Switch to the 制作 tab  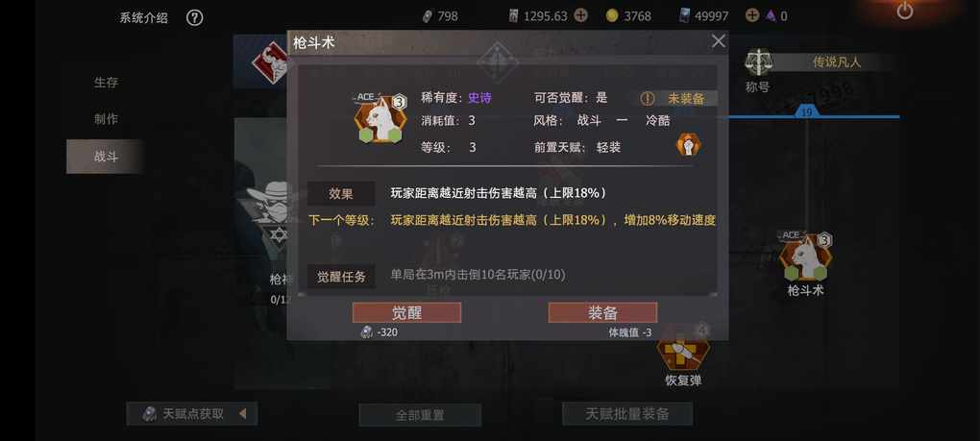pyautogui.click(x=106, y=119)
